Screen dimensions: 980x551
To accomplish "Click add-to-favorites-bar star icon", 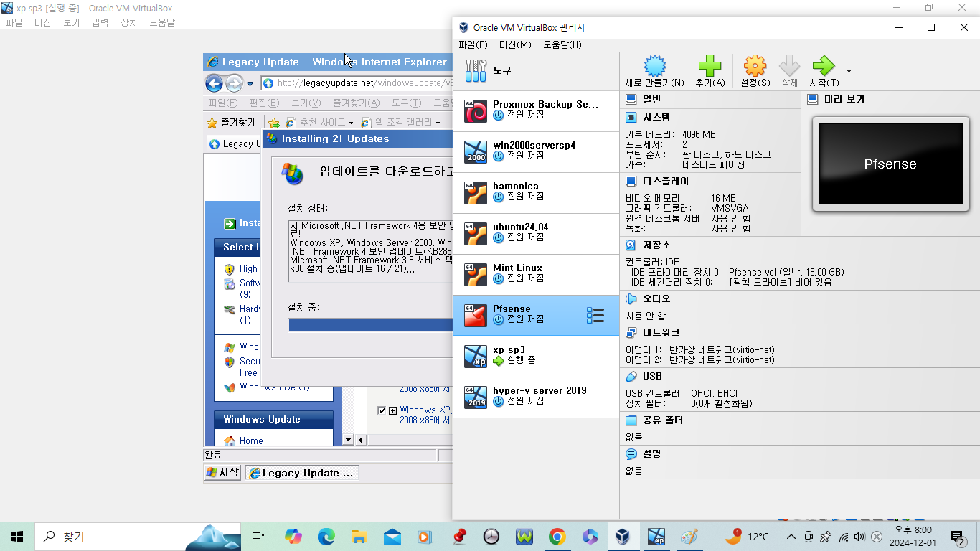I will coord(273,123).
